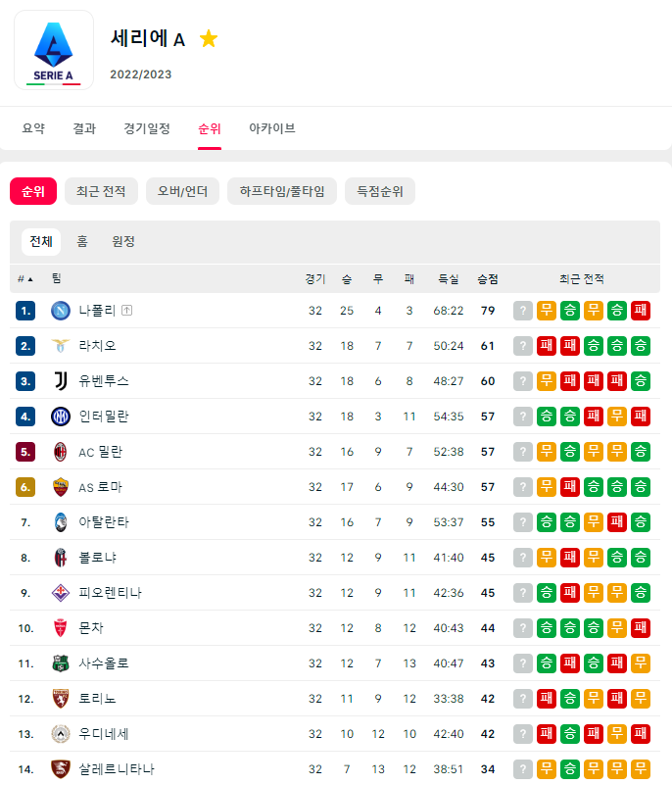Screen dimensions: 672x785
Task: Click the AS 로마 team crest icon
Action: (x=61, y=487)
